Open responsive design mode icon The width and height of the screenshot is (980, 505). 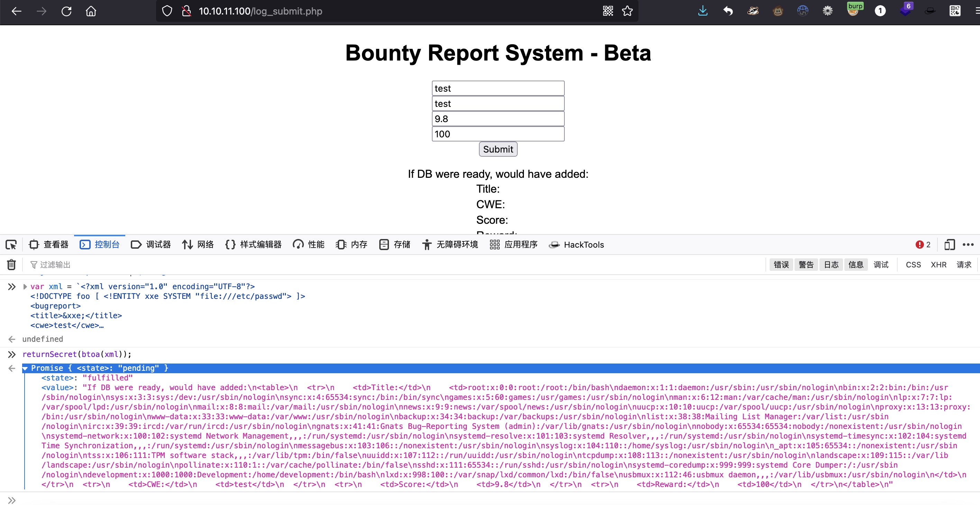coord(949,245)
